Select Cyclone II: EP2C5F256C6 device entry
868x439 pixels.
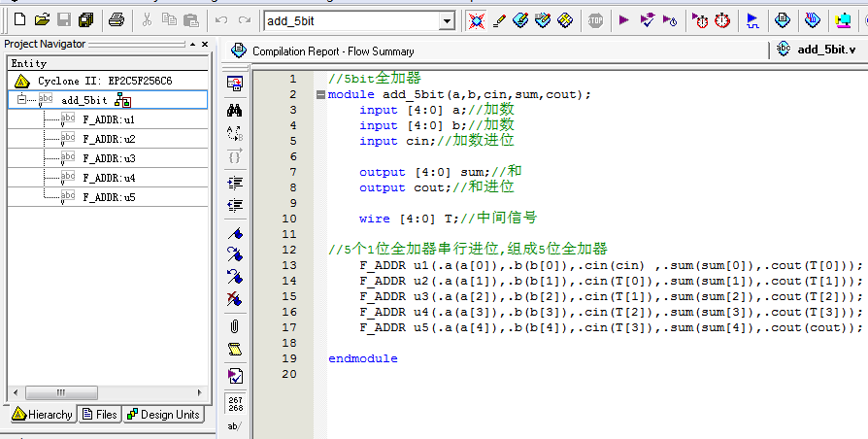pyautogui.click(x=104, y=81)
